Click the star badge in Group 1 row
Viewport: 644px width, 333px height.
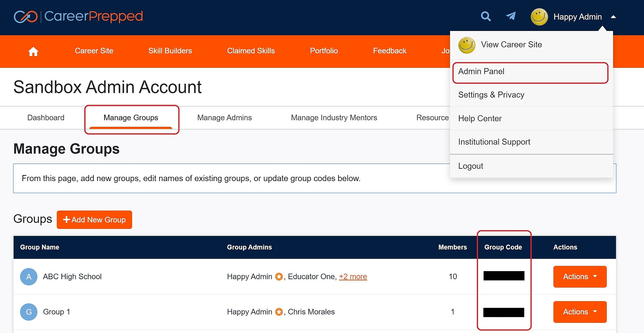click(x=279, y=312)
